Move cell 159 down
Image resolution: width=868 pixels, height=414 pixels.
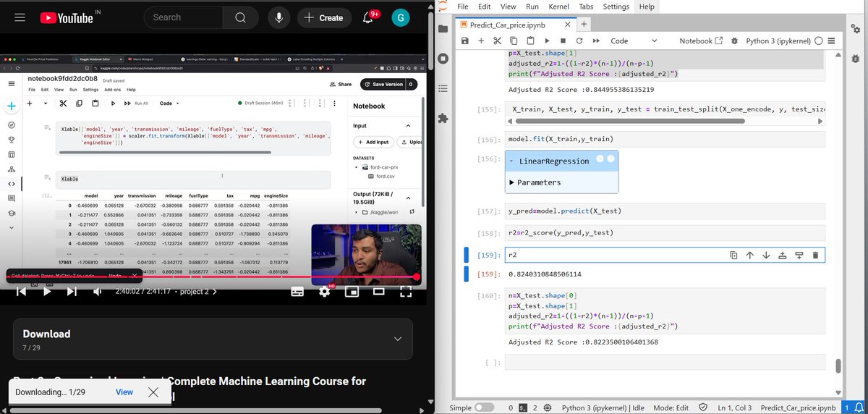click(766, 255)
